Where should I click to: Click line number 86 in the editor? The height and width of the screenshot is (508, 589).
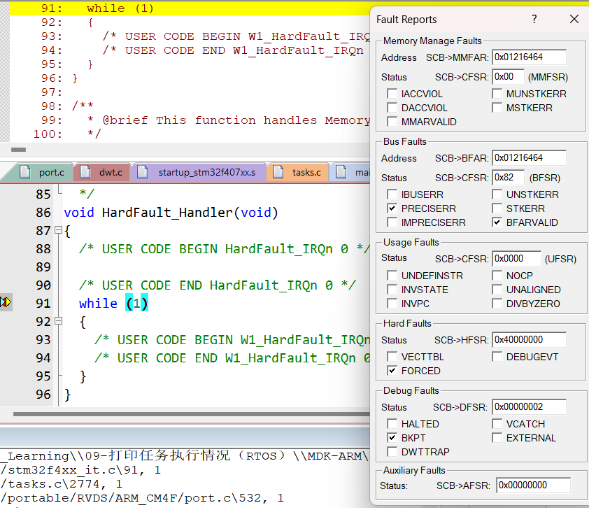pyautogui.click(x=43, y=213)
